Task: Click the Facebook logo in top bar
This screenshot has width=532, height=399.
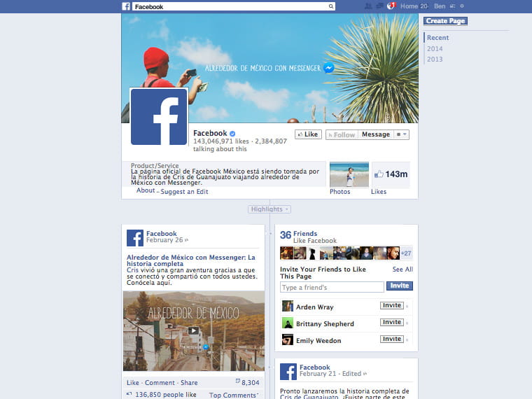Action: tap(126, 6)
